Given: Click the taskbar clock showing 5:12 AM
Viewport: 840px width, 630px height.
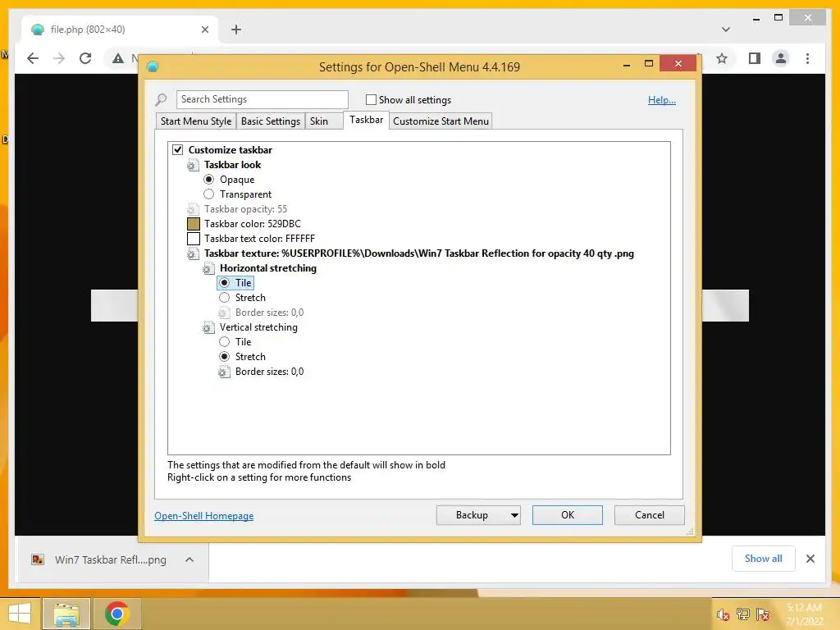Looking at the screenshot, I should [804, 614].
